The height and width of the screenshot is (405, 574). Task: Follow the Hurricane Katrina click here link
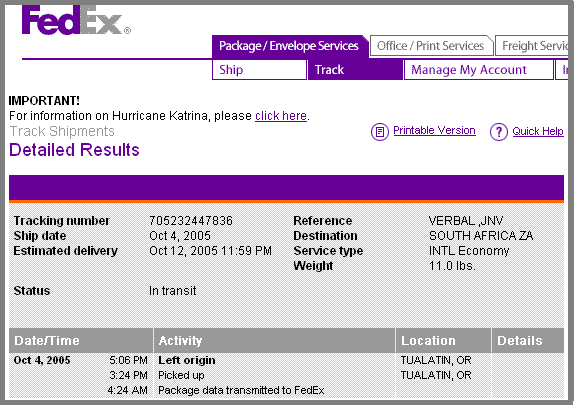pos(281,116)
